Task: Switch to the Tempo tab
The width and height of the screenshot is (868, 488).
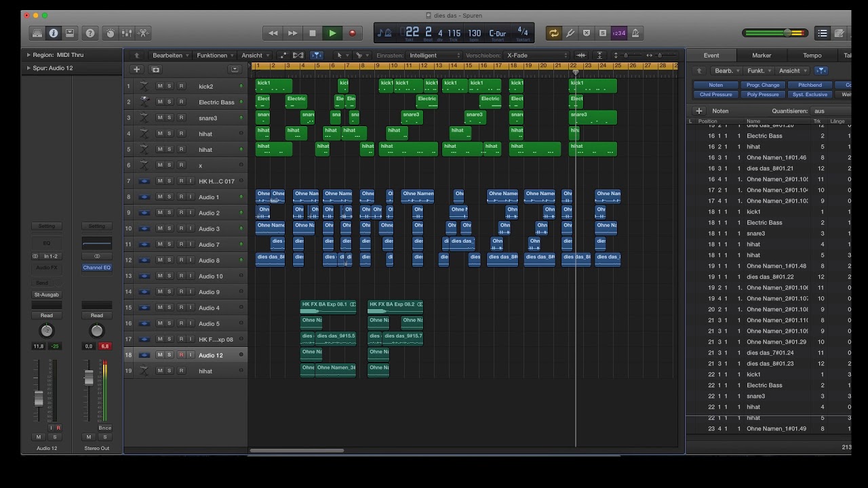Action: pos(812,55)
